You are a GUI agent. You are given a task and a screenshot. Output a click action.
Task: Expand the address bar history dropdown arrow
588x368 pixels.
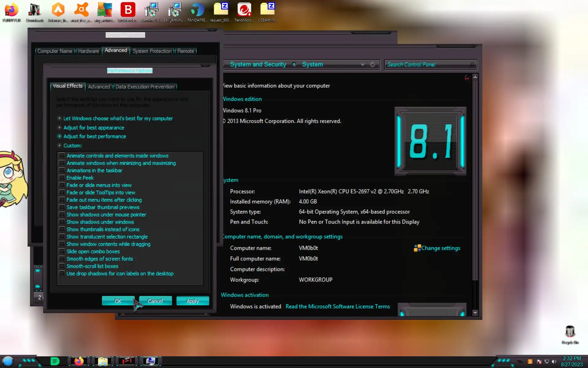click(363, 64)
